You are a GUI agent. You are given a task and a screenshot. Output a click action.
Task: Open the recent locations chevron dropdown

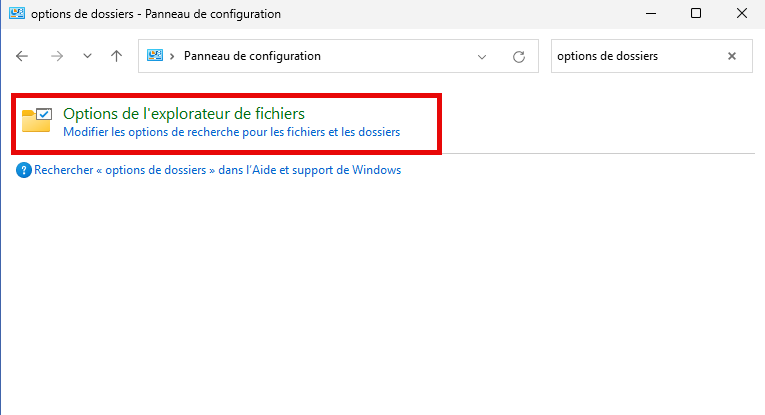[x=87, y=56]
